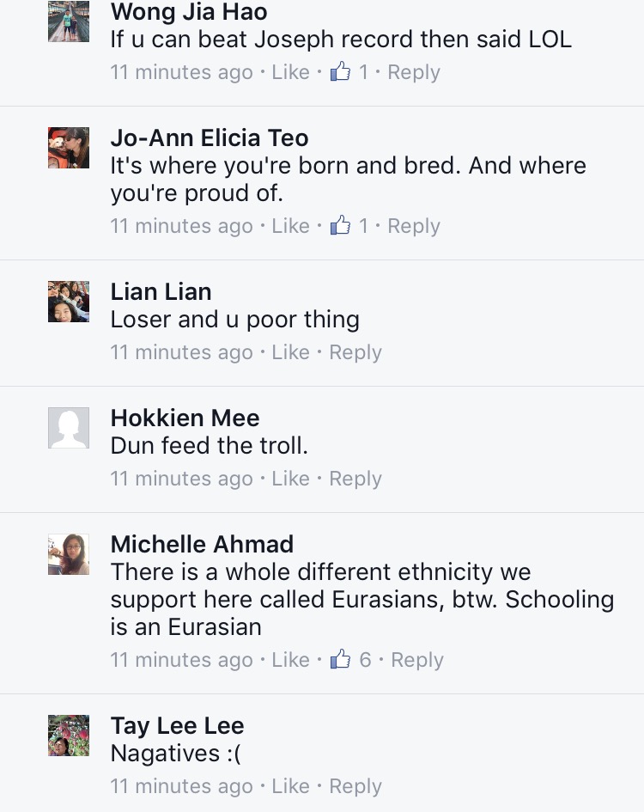Like Hokkien Mee's comment
The width and height of the screenshot is (644, 812).
[290, 479]
